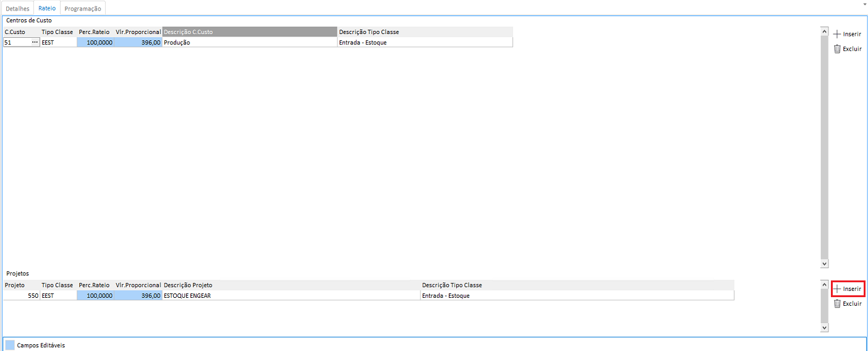Click the small dropdown arrow at top right

pos(863,4)
